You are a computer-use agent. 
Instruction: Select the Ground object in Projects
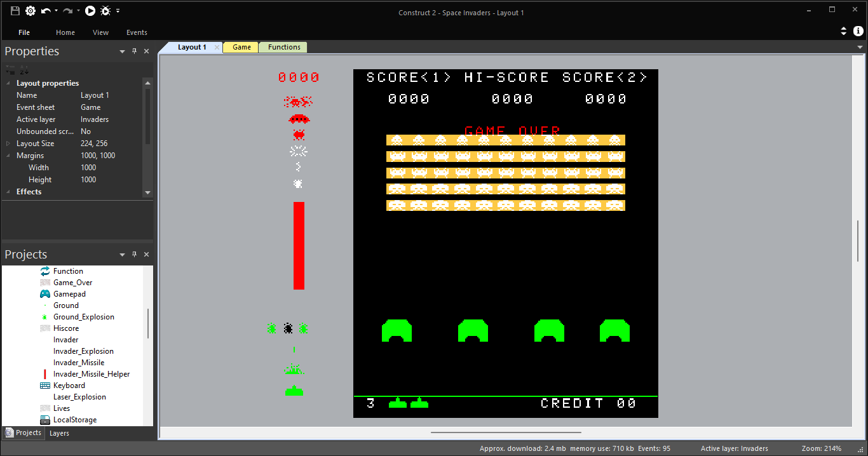(66, 305)
